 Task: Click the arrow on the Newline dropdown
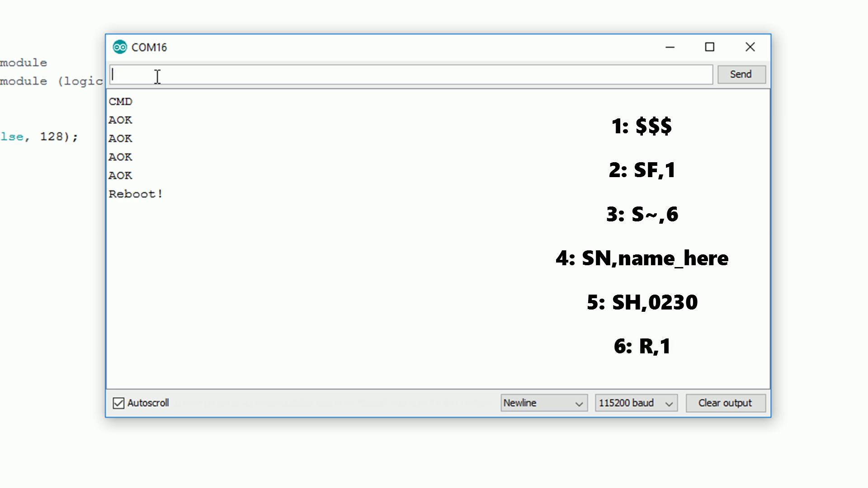579,404
